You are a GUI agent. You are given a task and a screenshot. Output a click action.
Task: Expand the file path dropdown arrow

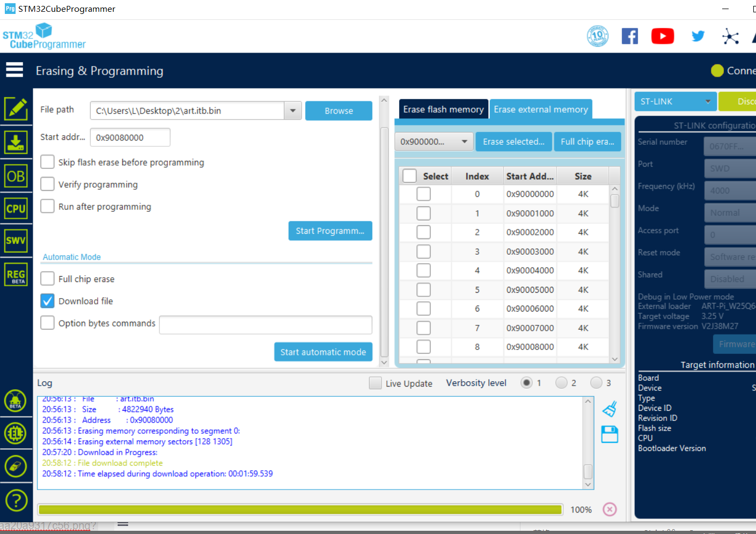292,110
